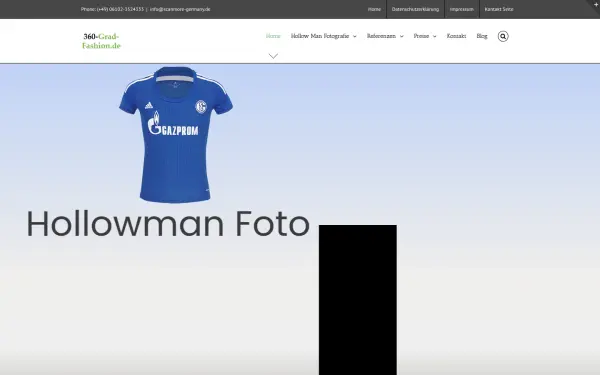Click the info@ email address link
Screen dimensions: 600x375
[x=180, y=9]
